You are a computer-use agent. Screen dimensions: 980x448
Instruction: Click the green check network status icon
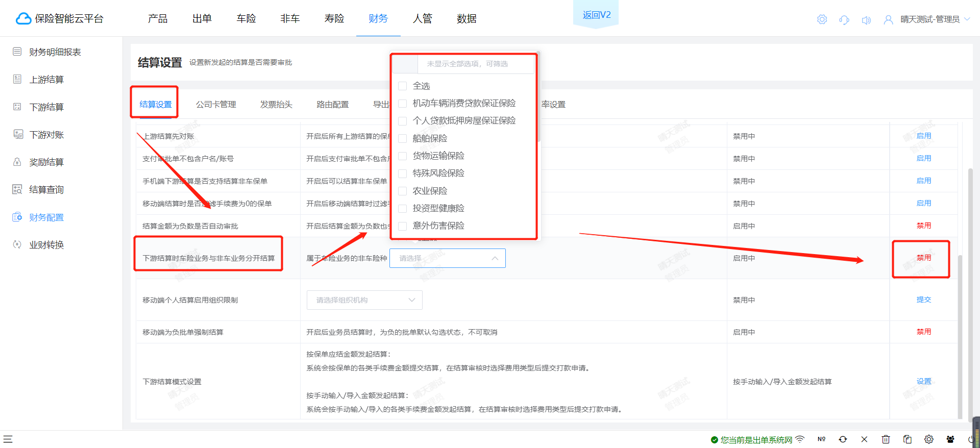[x=714, y=440]
